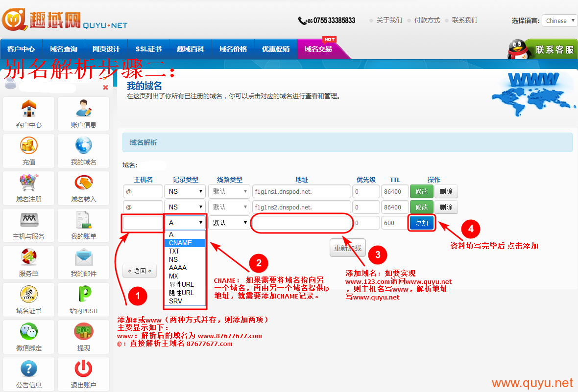Open 域名交易 HOT navigation tab
578x392 pixels.
(318, 49)
